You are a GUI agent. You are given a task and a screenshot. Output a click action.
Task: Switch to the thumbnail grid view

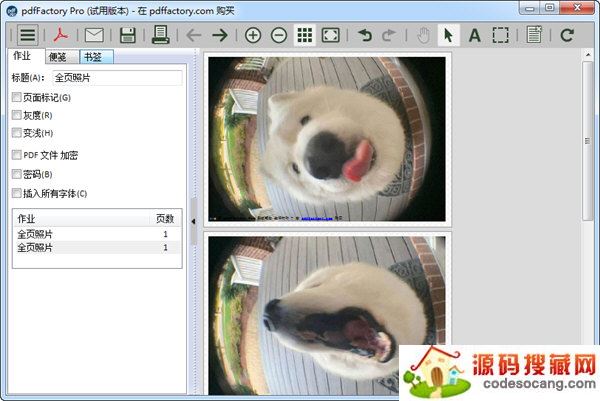point(305,35)
